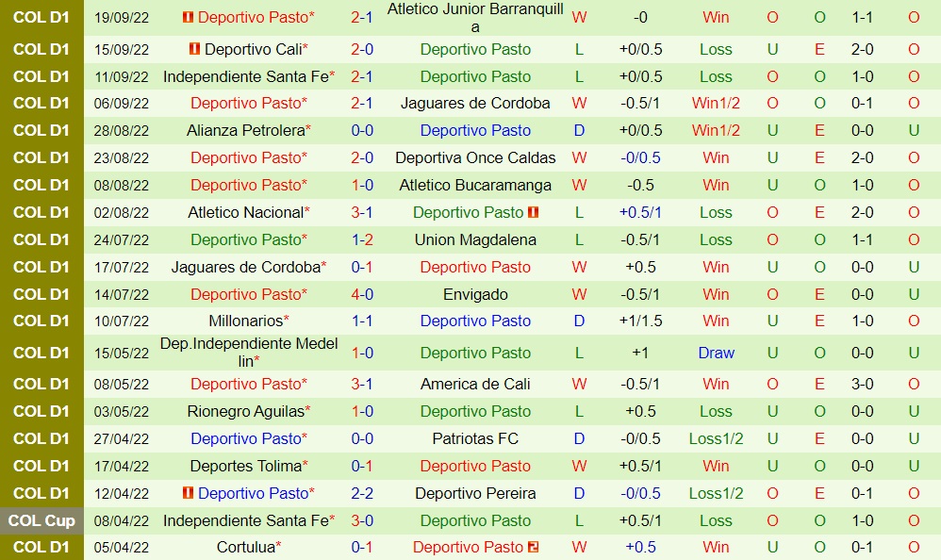Open Dep. Independiente Medellin team link

249,353
